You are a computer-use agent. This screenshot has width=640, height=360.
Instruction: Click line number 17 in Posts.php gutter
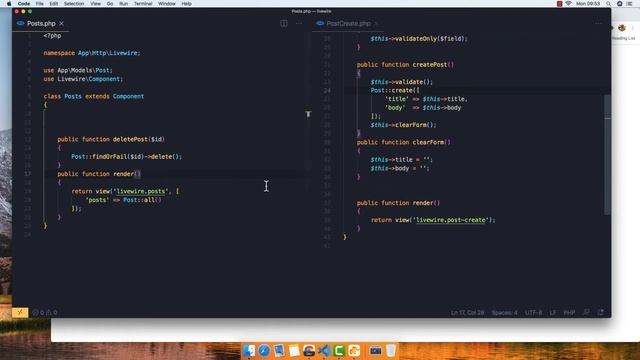[x=27, y=174]
